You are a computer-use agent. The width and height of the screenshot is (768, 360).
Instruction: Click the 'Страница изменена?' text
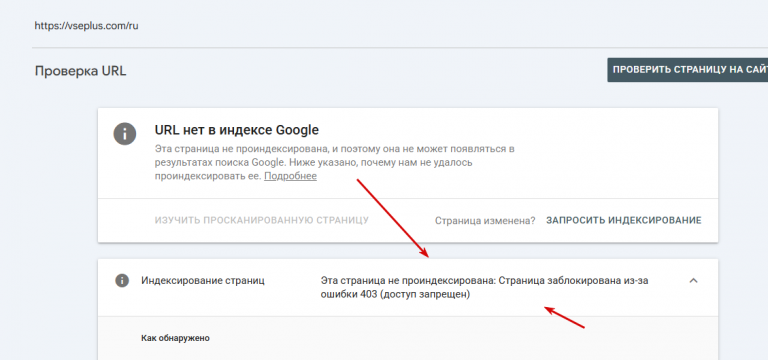click(x=485, y=221)
